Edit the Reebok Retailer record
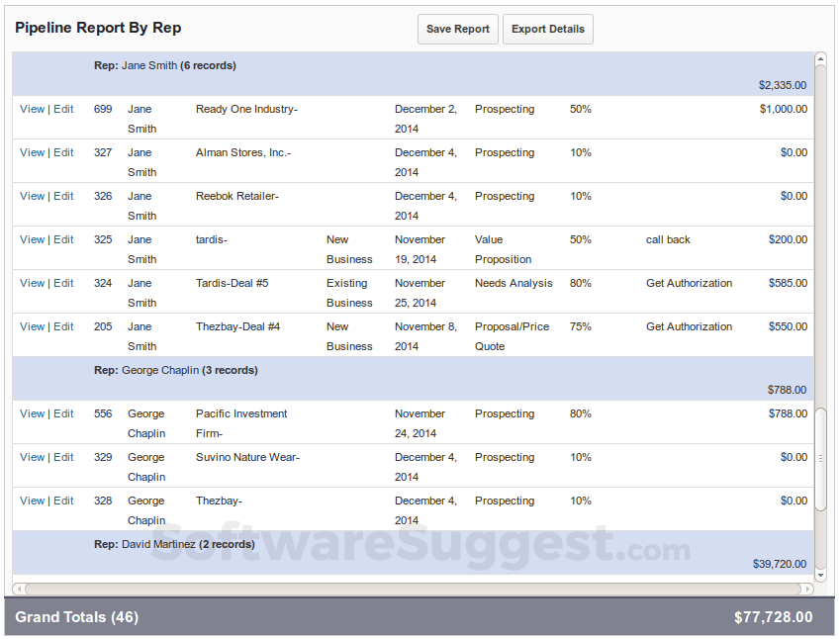Viewport: 840px width, 639px height. coord(62,196)
